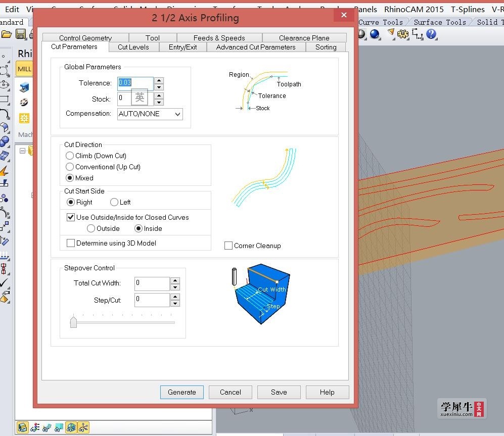The height and width of the screenshot is (436, 504).
Task: Open the Compensation dropdown
Action: coord(150,114)
